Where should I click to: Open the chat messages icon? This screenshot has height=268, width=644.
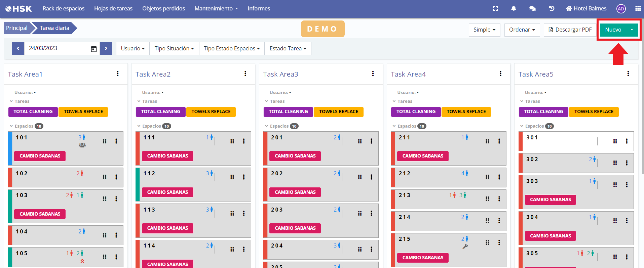coord(532,9)
